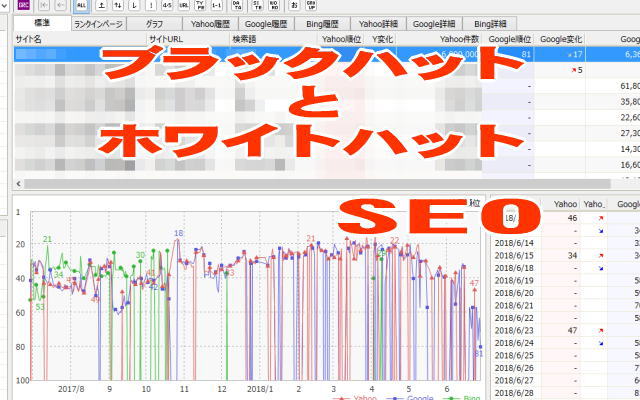Click the cell showing 35,80
This screenshot has width=640, height=400.
tap(613, 102)
